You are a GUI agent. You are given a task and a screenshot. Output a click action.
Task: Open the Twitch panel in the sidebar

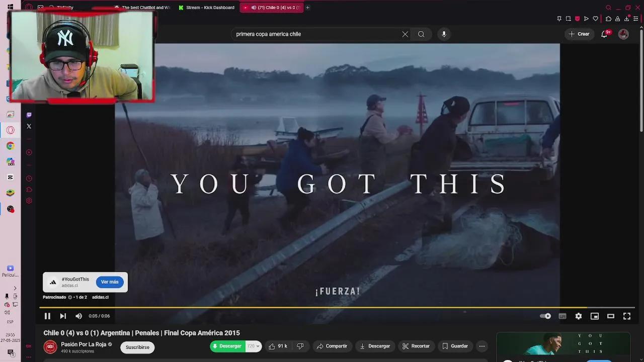29,114
